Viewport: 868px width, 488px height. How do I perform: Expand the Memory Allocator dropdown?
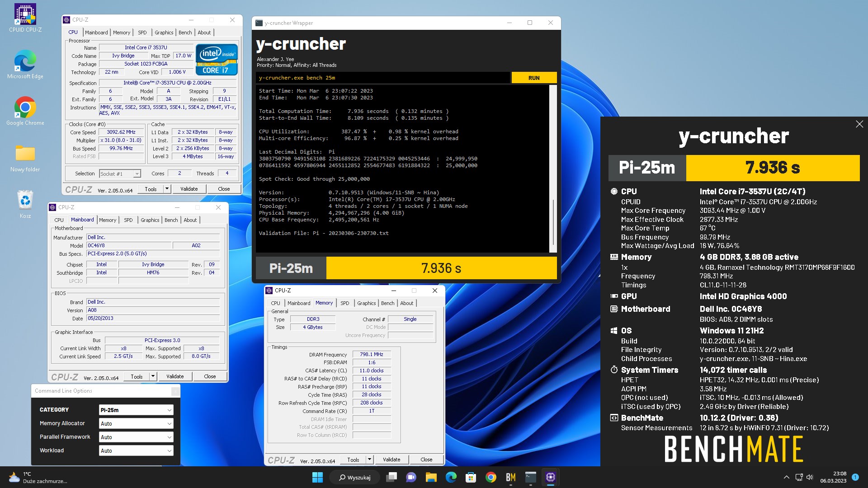point(169,424)
